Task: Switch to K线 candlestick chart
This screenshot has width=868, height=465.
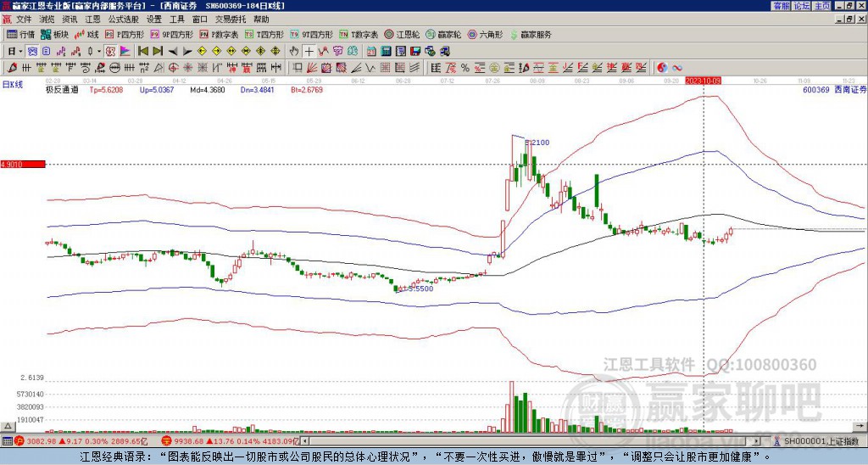Action: tap(86, 34)
